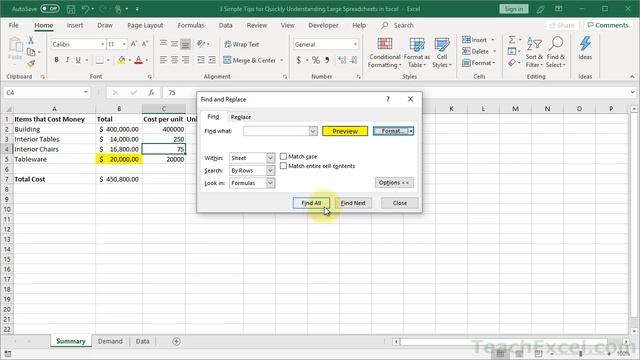Enable Match entire cell contents checkbox
The image size is (640, 360).
pyautogui.click(x=283, y=166)
